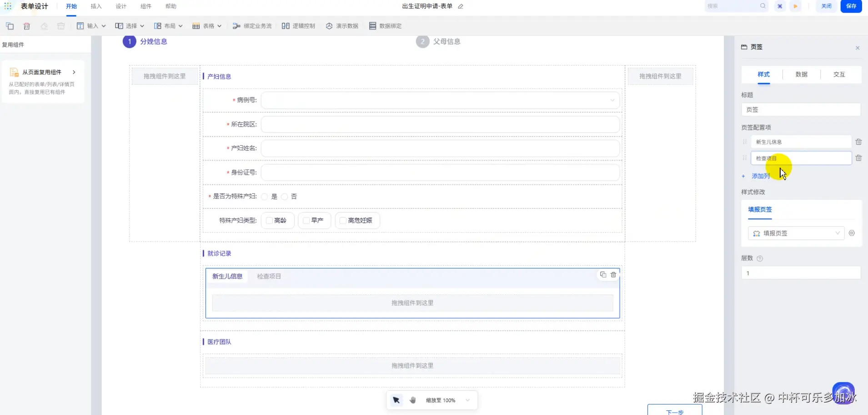
Task: Click the 添加列 add column link
Action: coord(757,176)
